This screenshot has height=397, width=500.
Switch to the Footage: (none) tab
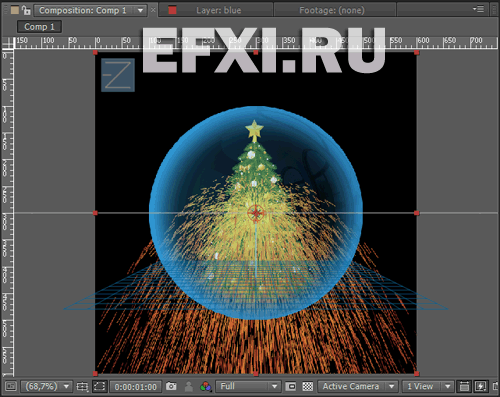point(332,10)
